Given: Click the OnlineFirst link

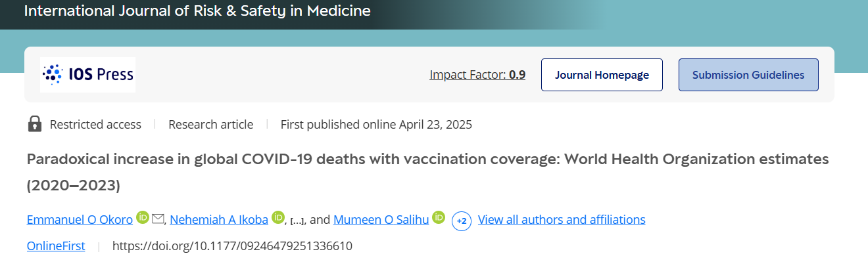Looking at the screenshot, I should point(56,247).
